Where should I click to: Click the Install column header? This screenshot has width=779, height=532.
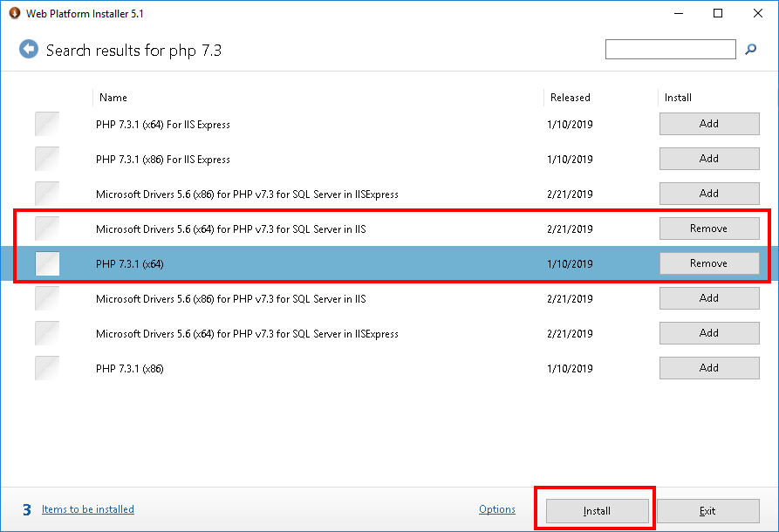coord(678,98)
